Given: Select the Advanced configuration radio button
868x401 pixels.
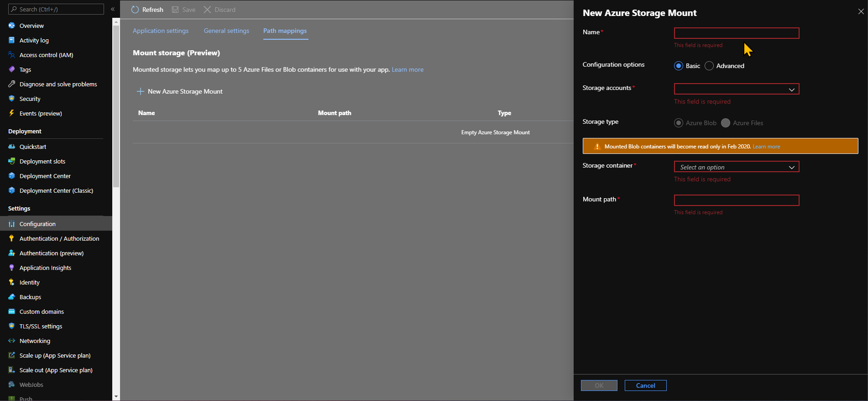Looking at the screenshot, I should (x=709, y=66).
